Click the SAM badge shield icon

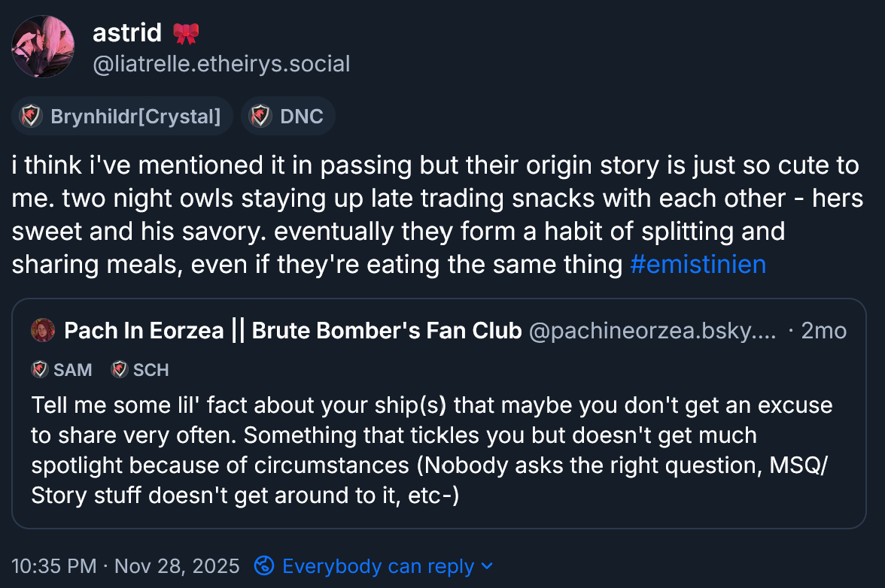[39, 369]
